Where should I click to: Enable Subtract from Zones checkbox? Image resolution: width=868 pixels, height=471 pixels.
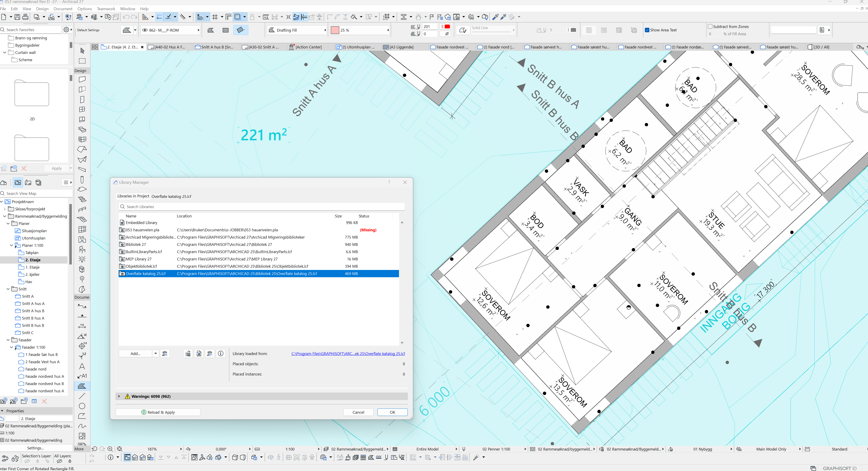pyautogui.click(x=710, y=27)
